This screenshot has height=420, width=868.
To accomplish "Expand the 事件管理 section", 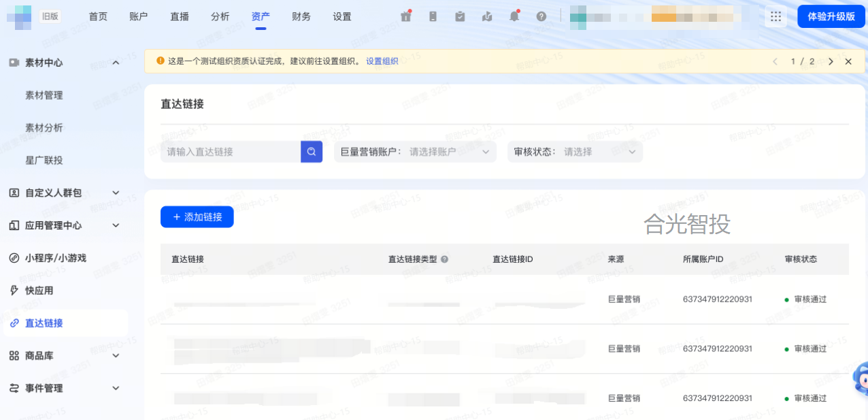I will pyautogui.click(x=116, y=388).
